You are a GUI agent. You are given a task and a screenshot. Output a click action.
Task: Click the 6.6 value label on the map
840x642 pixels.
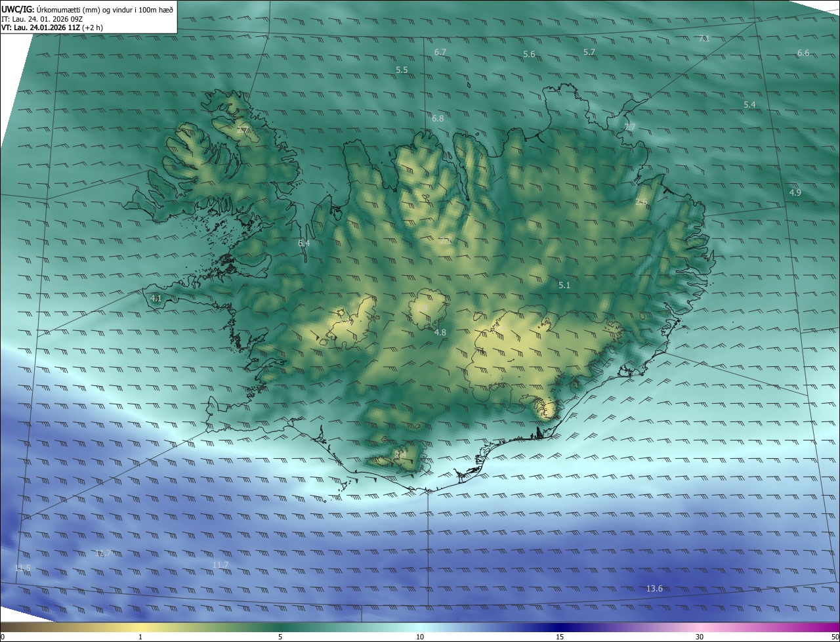[x=803, y=53]
